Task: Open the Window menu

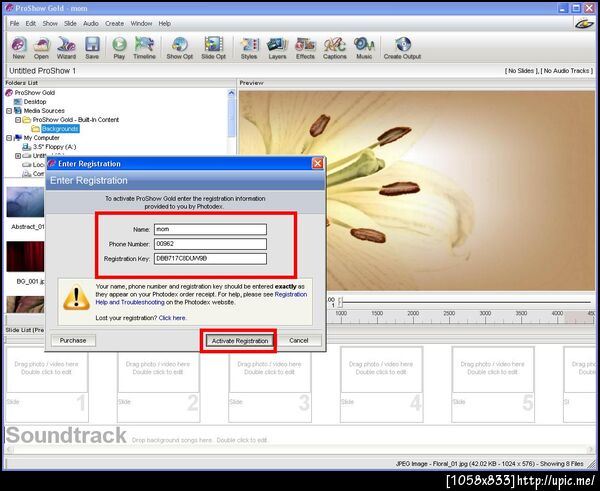Action: tap(141, 23)
